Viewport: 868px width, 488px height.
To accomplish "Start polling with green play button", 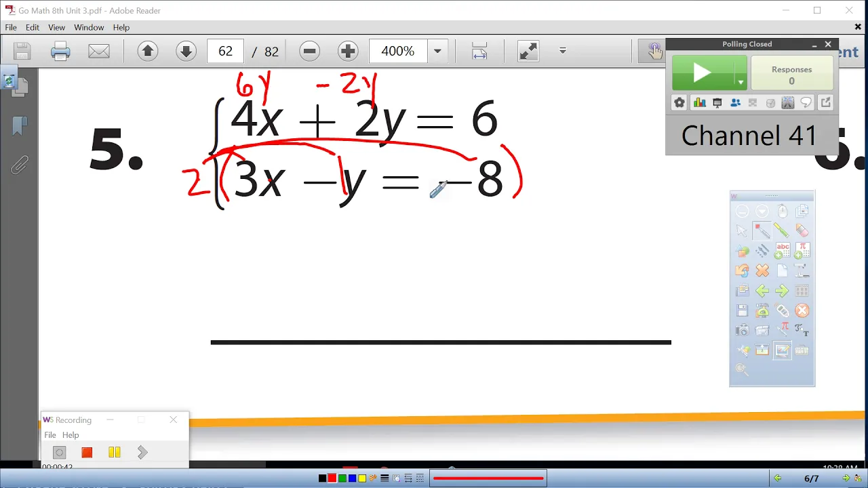I will (x=703, y=73).
